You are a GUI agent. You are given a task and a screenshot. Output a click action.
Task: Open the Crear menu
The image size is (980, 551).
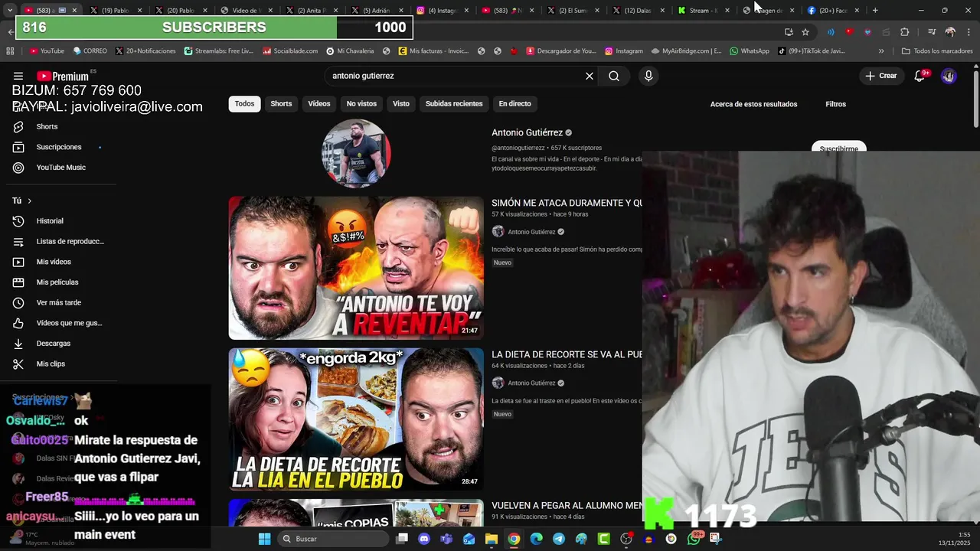[880, 76]
